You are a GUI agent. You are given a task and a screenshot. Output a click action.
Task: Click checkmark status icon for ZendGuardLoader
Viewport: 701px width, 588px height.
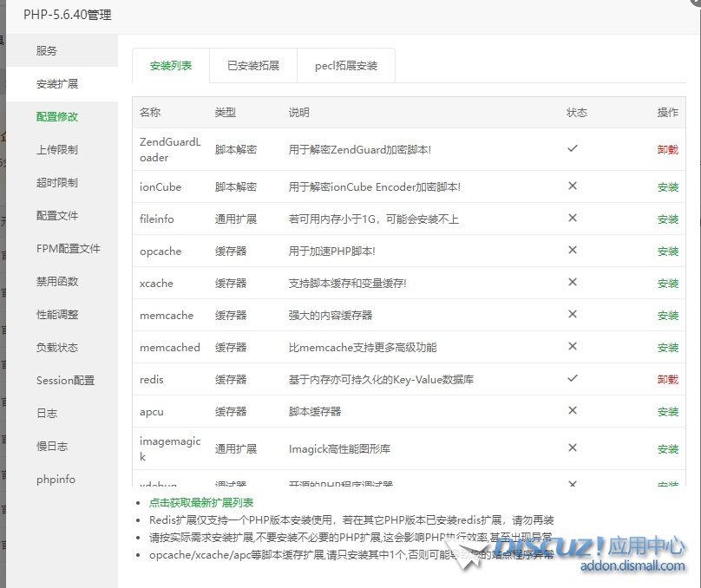tap(573, 148)
